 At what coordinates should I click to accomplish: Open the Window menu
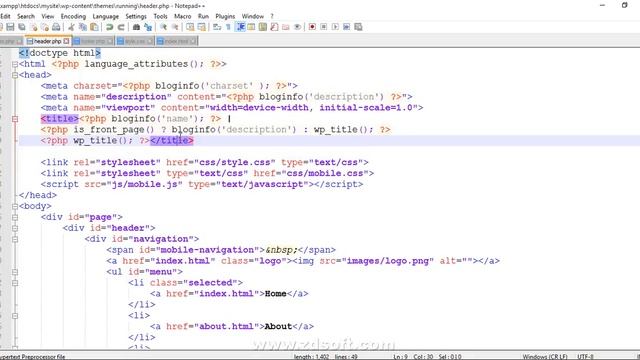click(x=253, y=16)
